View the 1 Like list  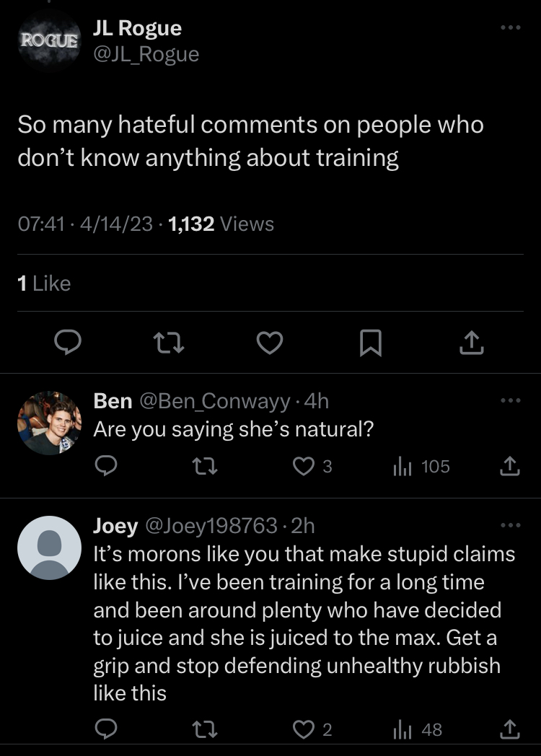coord(43,283)
